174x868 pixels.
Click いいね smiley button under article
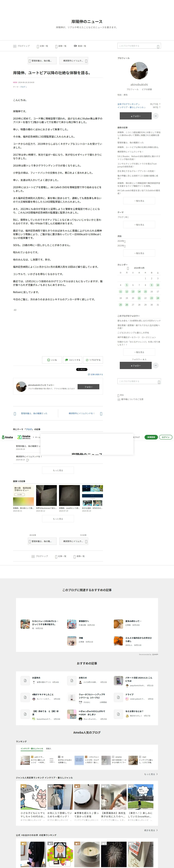(x=52, y=360)
